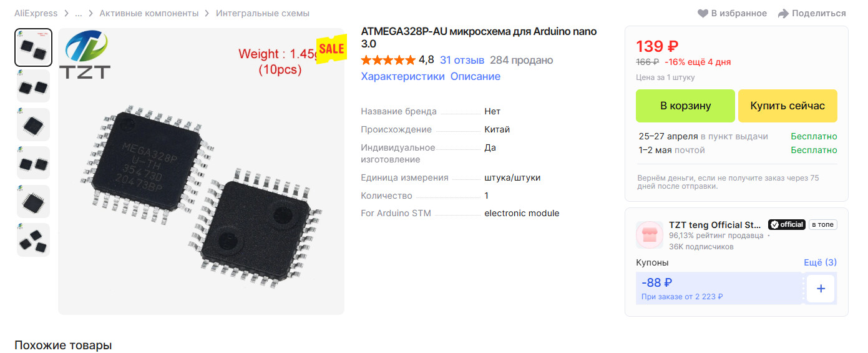Select the last thumbnail showing four chips
The height and width of the screenshot is (353, 868).
tap(33, 239)
